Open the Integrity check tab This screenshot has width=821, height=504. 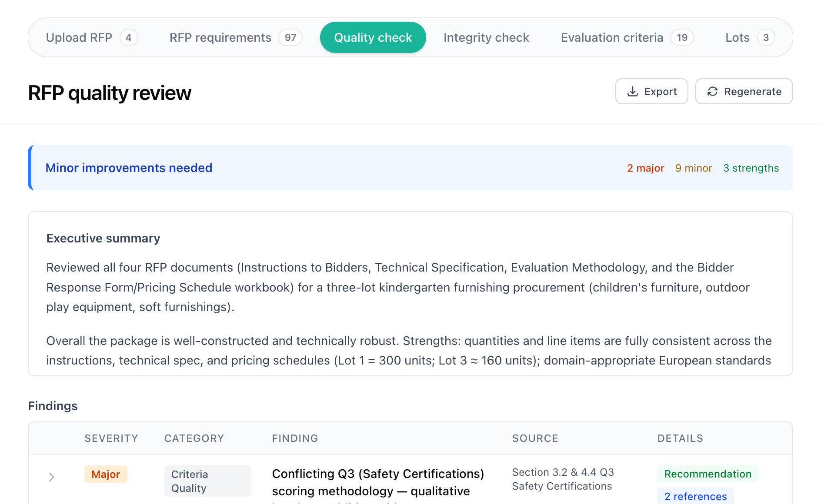[x=486, y=38]
